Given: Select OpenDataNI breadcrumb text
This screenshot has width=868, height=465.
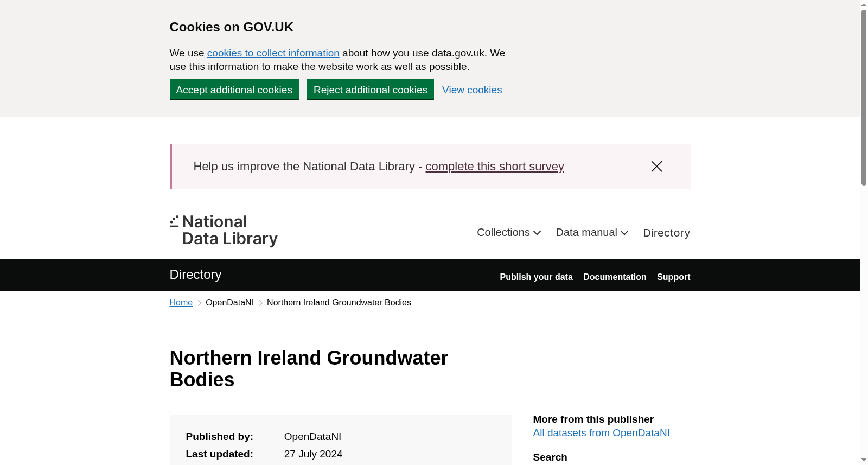Looking at the screenshot, I should 229,303.
